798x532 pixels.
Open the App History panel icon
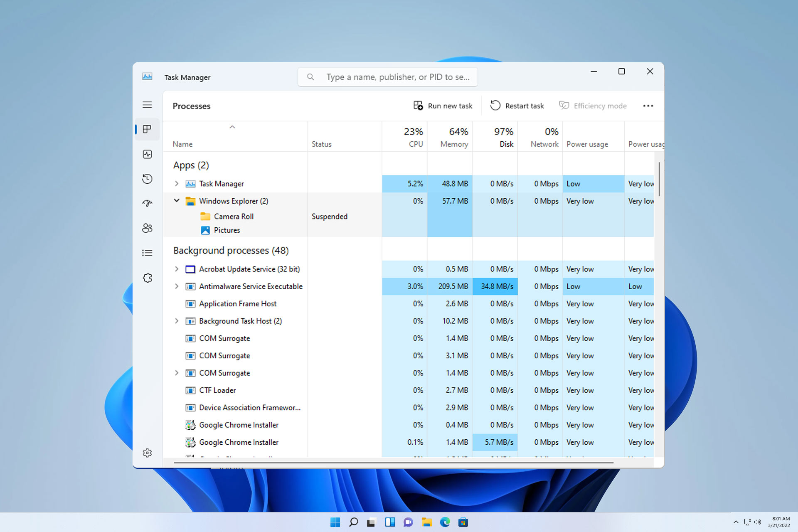(147, 178)
